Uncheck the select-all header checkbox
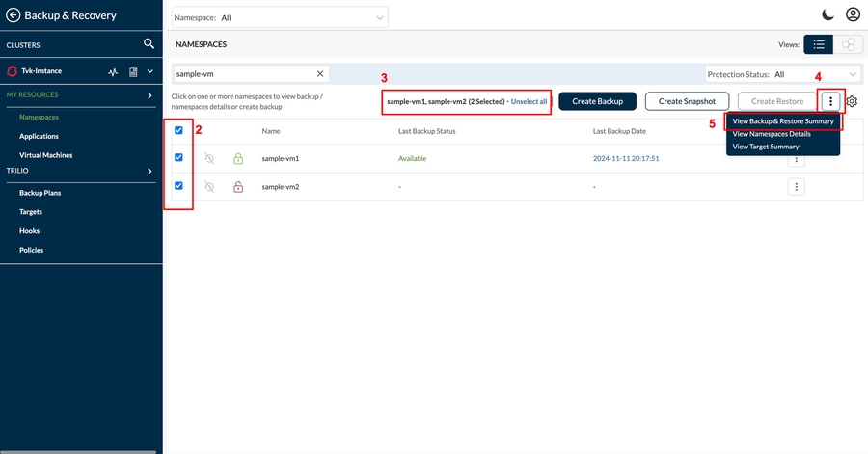868x454 pixels. coord(179,130)
